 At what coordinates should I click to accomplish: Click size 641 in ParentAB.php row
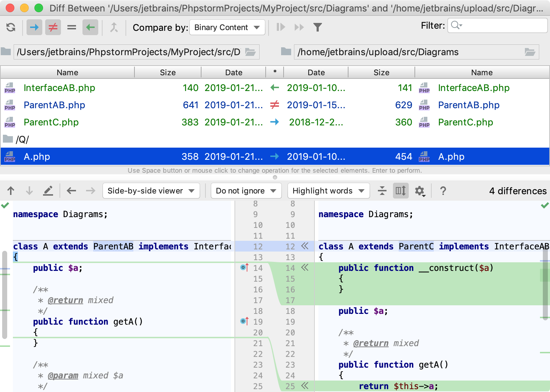[191, 105]
